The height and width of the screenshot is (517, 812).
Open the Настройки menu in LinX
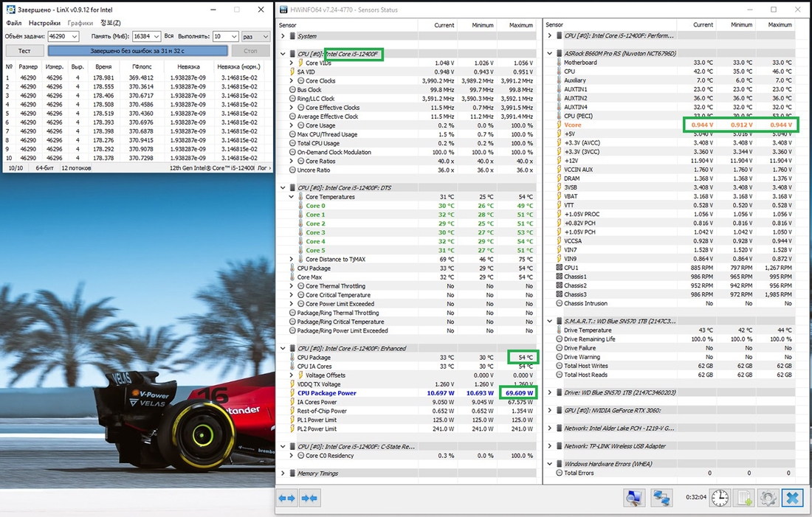(x=44, y=23)
